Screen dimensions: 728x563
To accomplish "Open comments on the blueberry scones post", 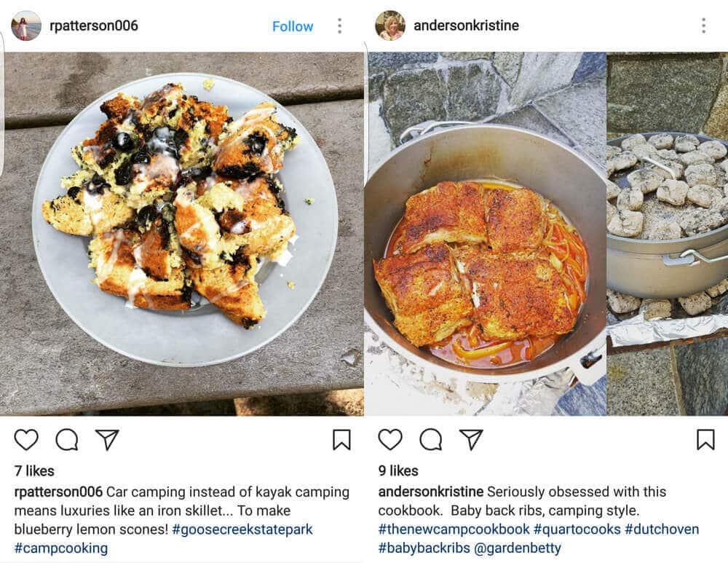I will (67, 439).
